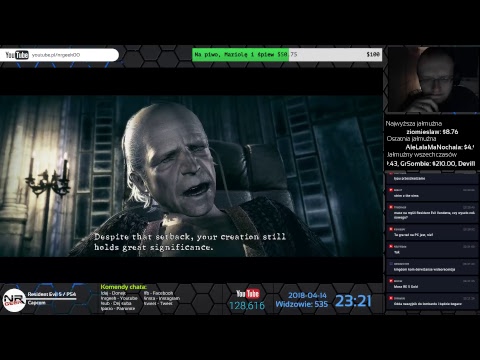Click the YouTube logo above subscriber count
Screen dimensions: 480x360
pos(248,294)
